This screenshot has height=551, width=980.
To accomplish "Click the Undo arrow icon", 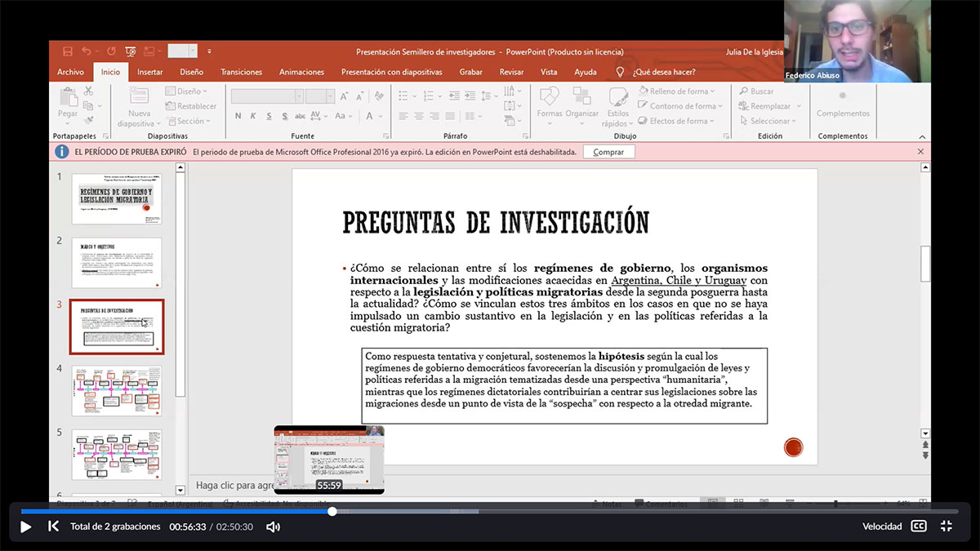I will [x=87, y=51].
